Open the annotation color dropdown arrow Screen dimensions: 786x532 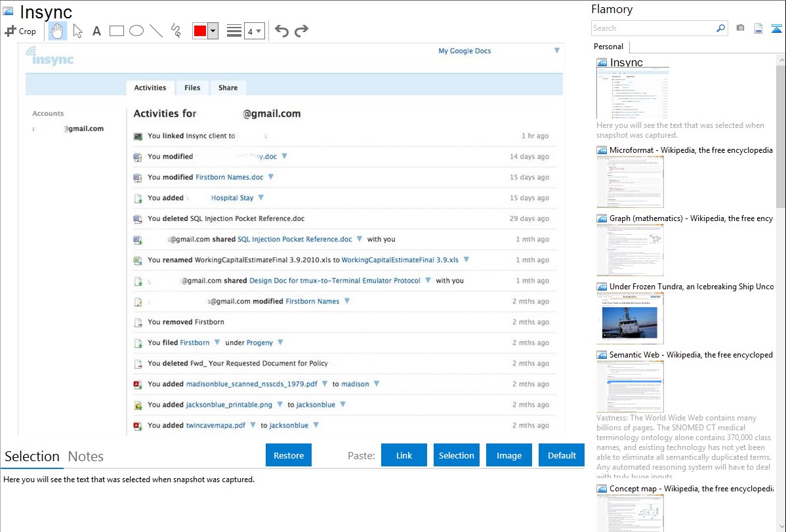click(213, 31)
